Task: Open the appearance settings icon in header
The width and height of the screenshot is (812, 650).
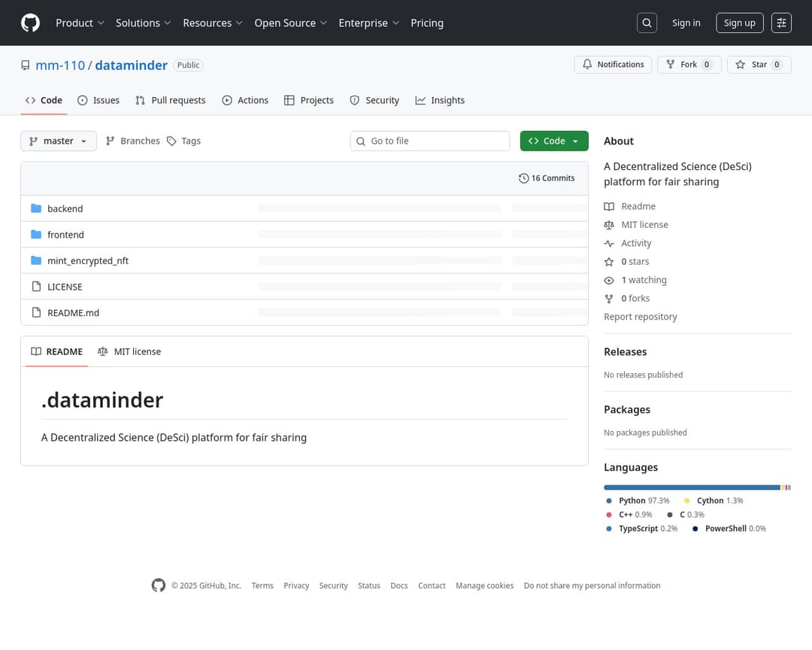Action: point(781,23)
